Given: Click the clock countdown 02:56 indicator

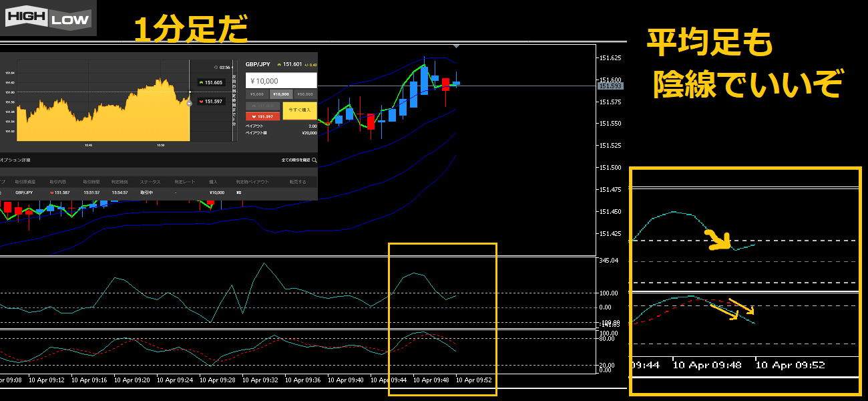Looking at the screenshot, I should (x=222, y=67).
